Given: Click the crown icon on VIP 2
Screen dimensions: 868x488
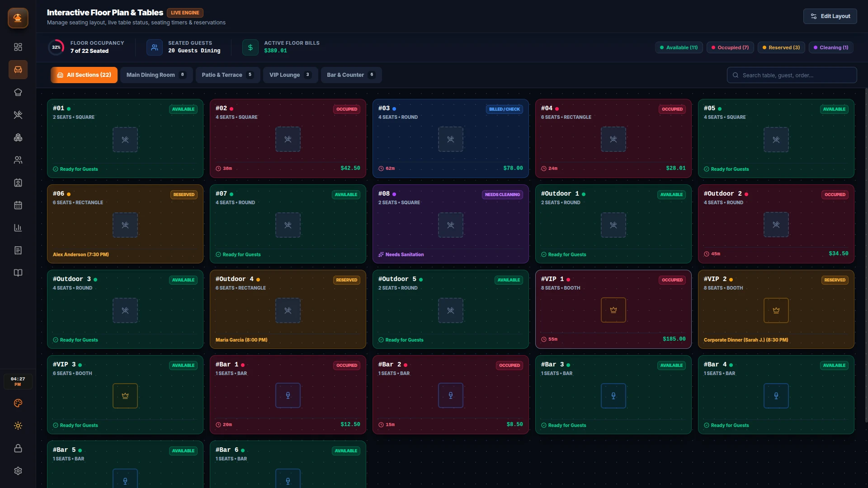Looking at the screenshot, I should click(776, 310).
